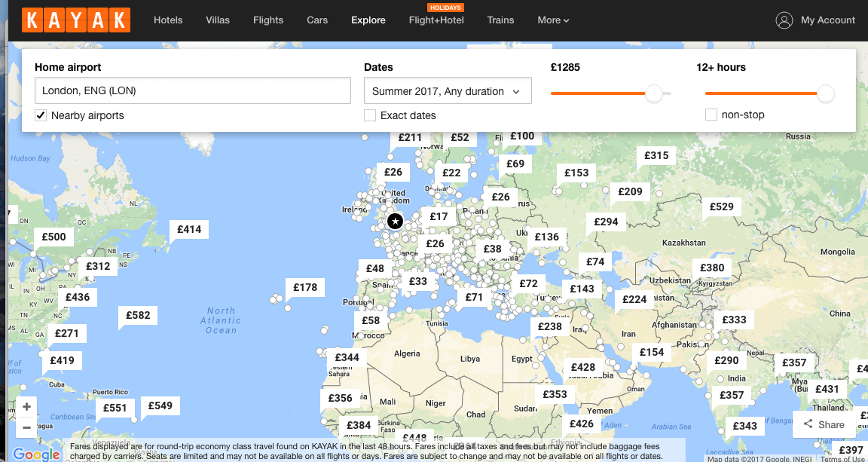868x462 pixels.
Task: Open the Summer 2017 dates dropdown
Action: (448, 91)
